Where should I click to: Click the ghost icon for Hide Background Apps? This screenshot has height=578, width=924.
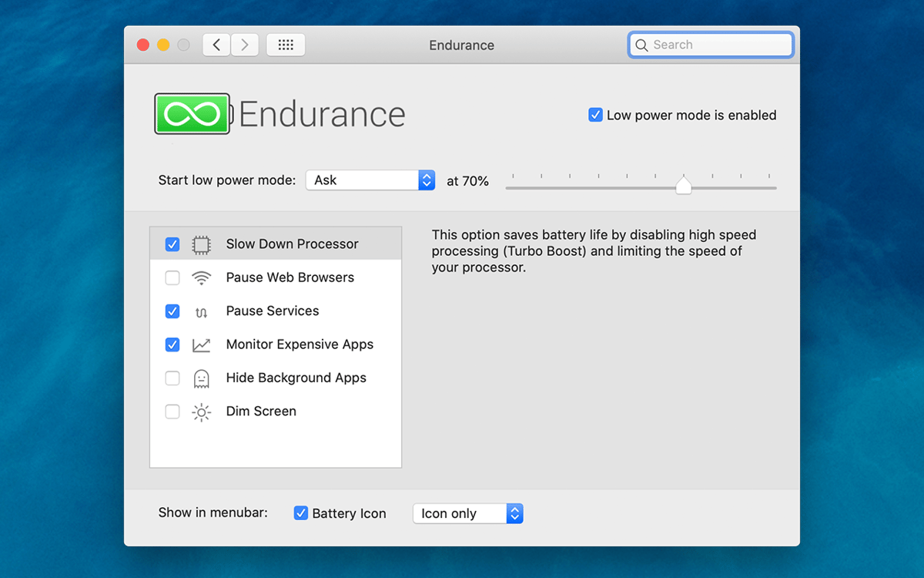pyautogui.click(x=201, y=378)
